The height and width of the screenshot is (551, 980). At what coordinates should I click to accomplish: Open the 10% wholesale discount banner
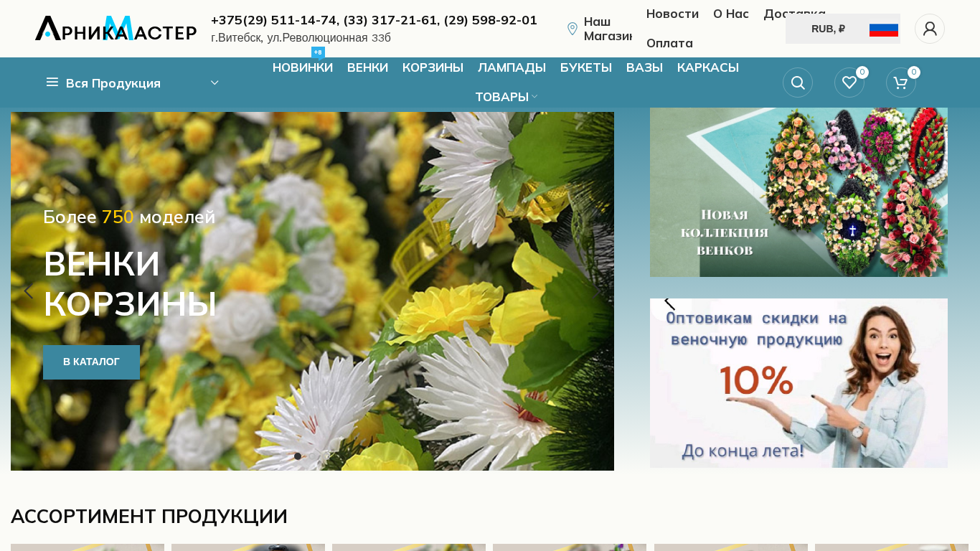click(x=798, y=383)
